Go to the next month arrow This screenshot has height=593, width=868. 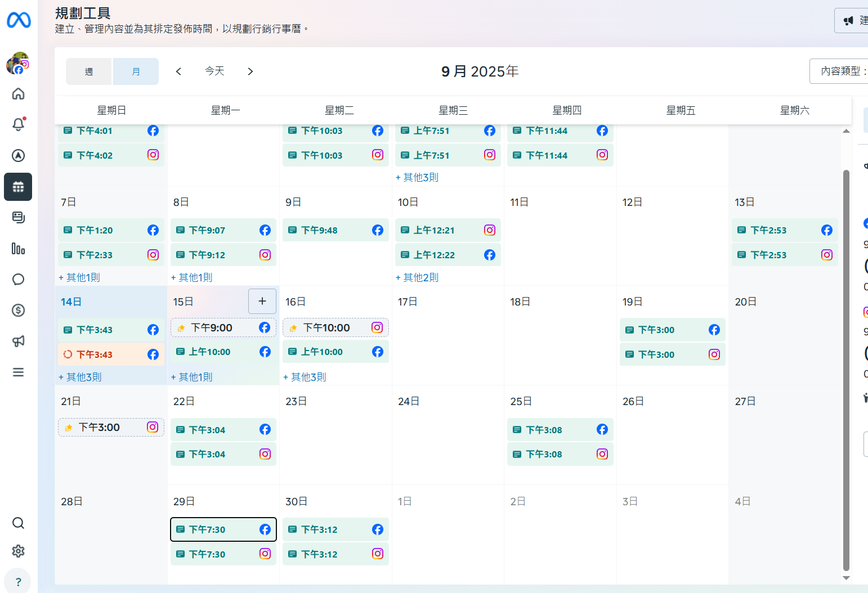250,71
